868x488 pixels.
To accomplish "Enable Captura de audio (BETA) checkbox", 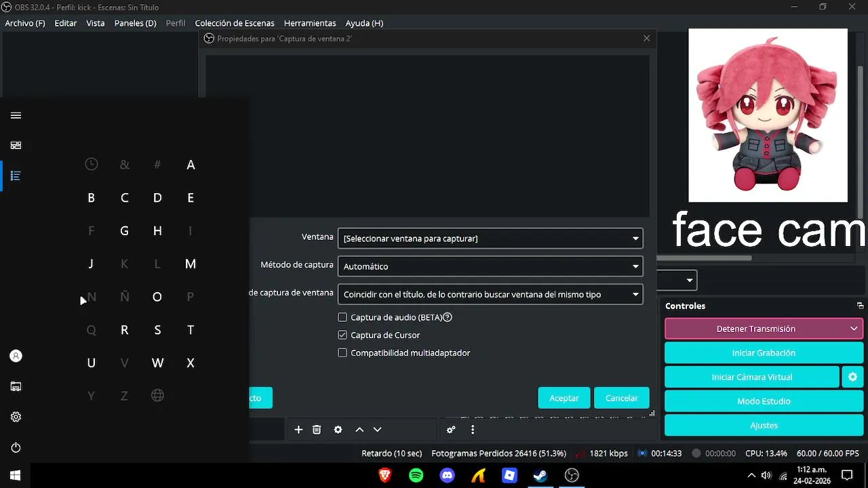I will tap(342, 317).
